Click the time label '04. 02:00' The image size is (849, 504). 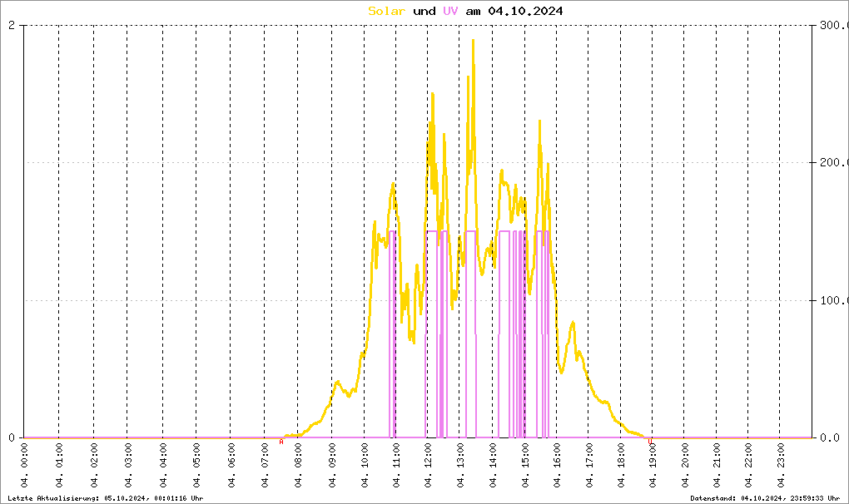(94, 466)
